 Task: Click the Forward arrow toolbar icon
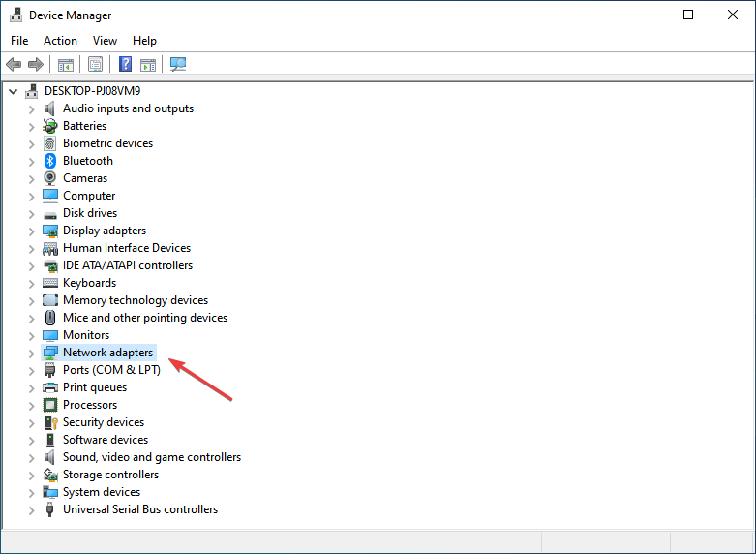click(36, 64)
